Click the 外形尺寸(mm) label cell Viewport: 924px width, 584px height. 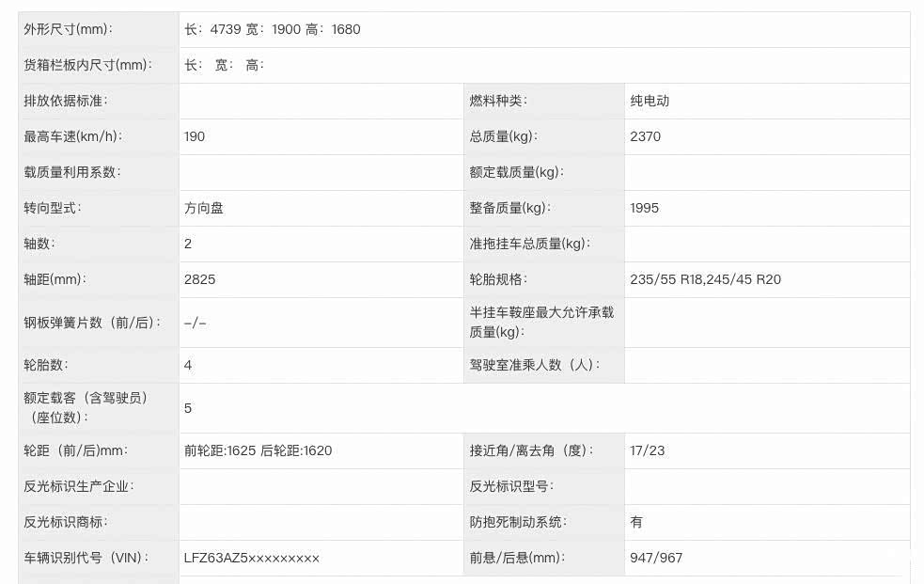[x=66, y=29]
